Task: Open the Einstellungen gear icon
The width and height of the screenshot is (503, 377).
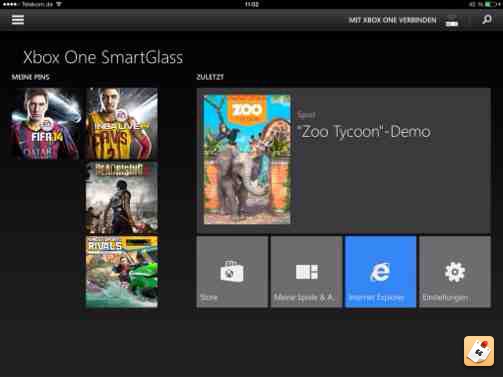Action: pos(455,272)
